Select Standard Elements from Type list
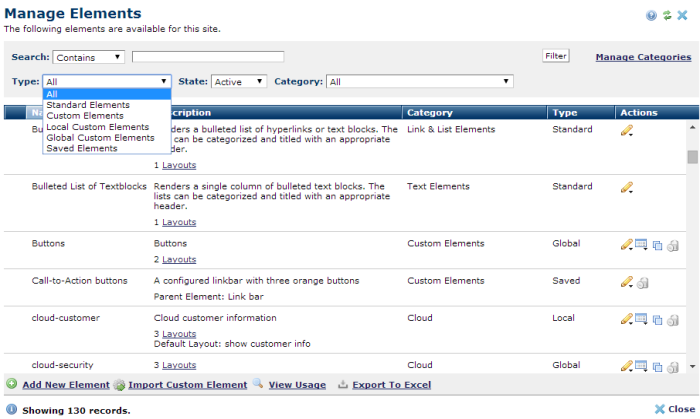Viewport: 700px width, 419px height. click(x=88, y=105)
